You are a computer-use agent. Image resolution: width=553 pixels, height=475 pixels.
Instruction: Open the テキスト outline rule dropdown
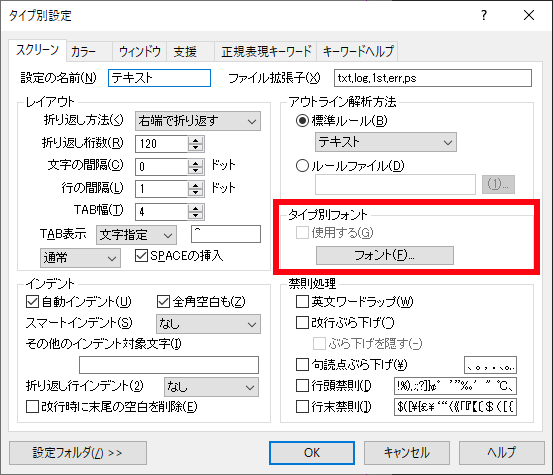[x=386, y=142]
